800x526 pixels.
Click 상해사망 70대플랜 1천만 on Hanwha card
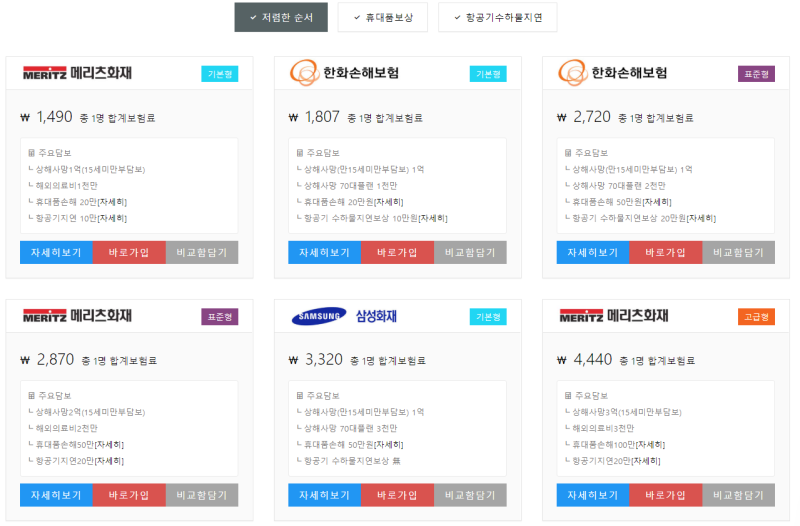351,186
